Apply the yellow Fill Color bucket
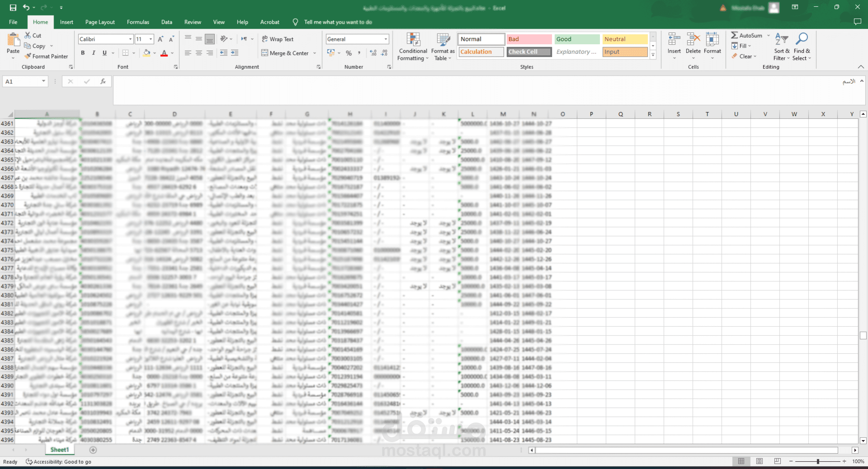Screen dimensions: 868x469 [x=146, y=53]
